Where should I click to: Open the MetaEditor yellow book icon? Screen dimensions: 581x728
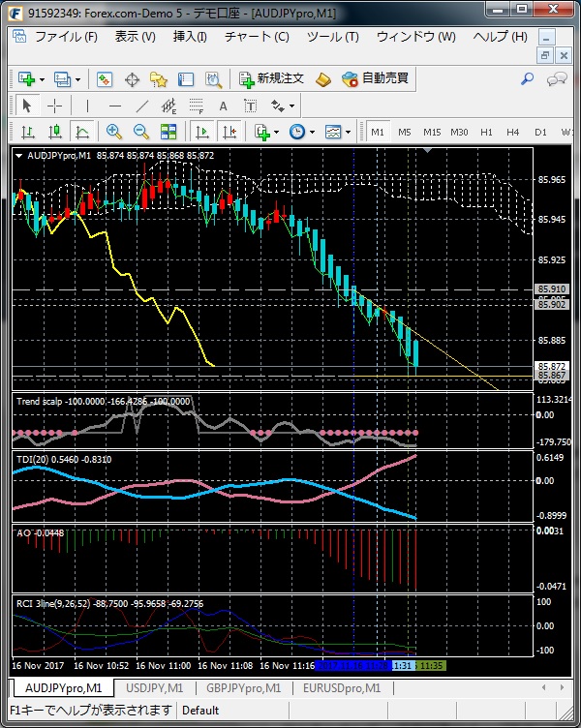point(323,79)
